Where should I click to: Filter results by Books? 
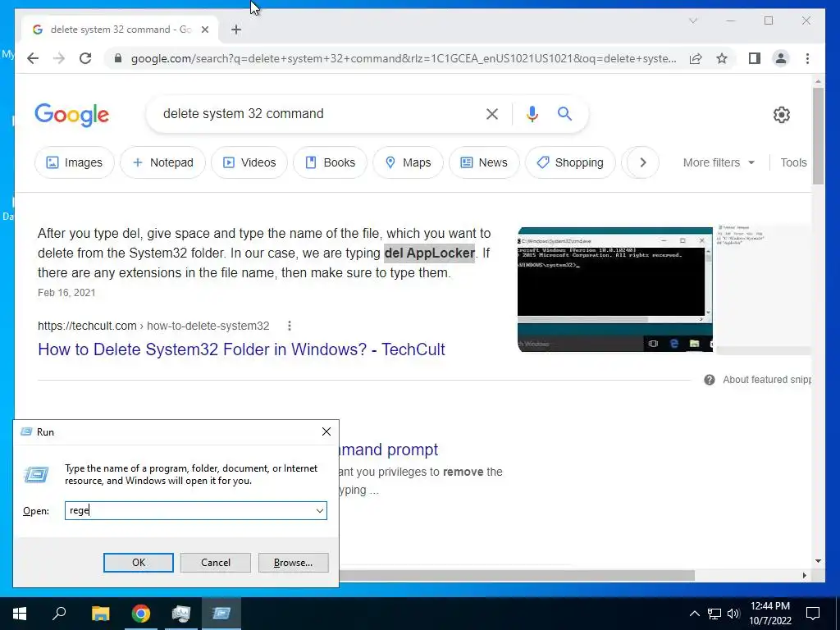pyautogui.click(x=330, y=162)
